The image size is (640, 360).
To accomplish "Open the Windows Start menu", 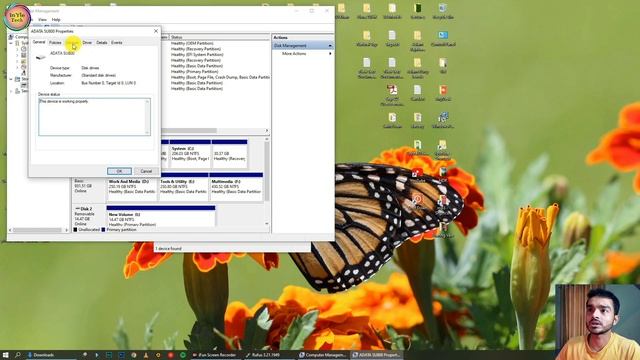I will point(6,355).
